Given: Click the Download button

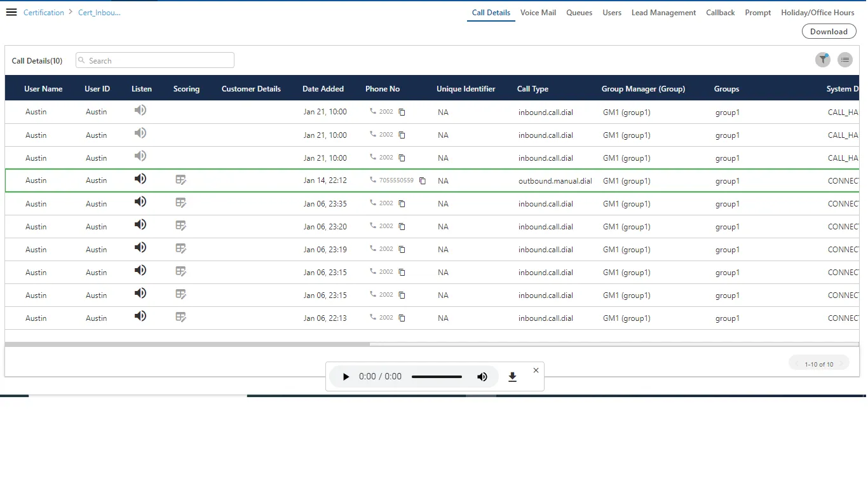Looking at the screenshot, I should click(829, 31).
